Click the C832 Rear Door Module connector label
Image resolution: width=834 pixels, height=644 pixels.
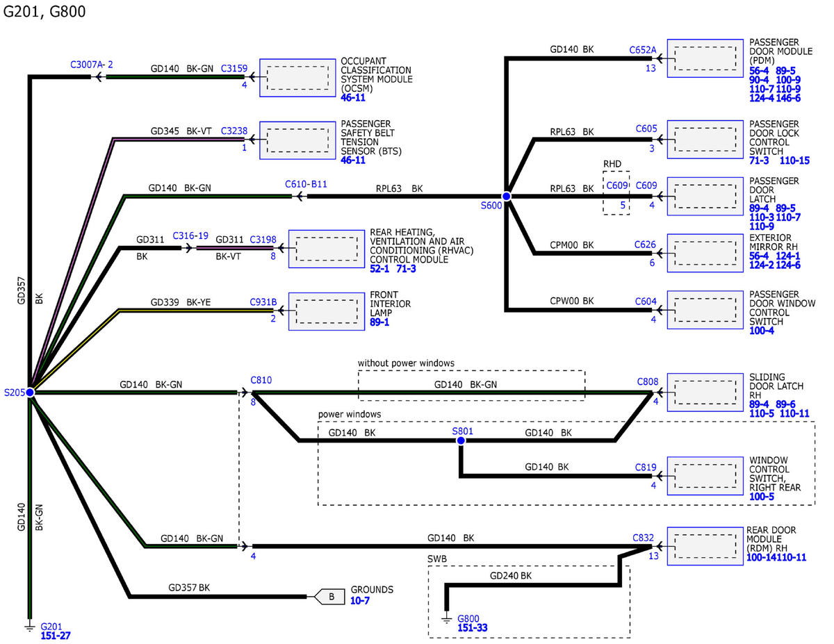pyautogui.click(x=643, y=537)
